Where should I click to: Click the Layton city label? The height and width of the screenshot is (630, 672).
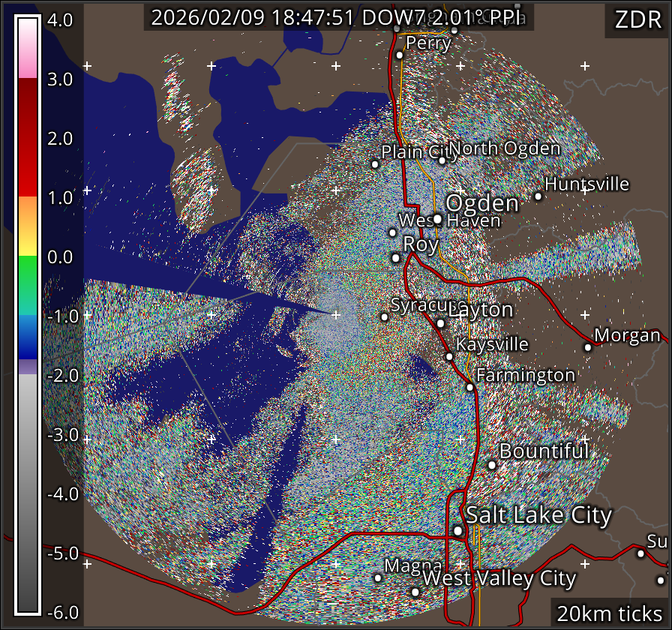pos(480,310)
